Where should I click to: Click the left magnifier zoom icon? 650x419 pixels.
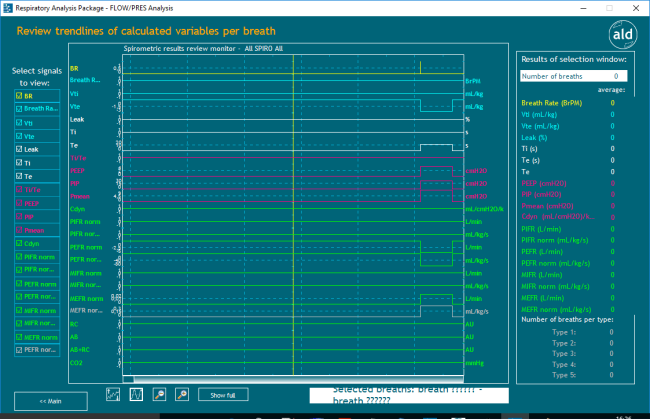(159, 394)
